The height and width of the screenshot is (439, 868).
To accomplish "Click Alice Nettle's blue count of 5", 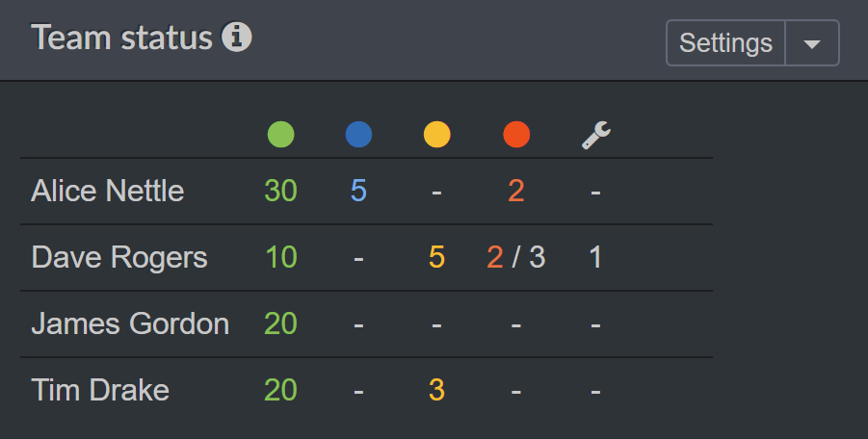I will (358, 191).
